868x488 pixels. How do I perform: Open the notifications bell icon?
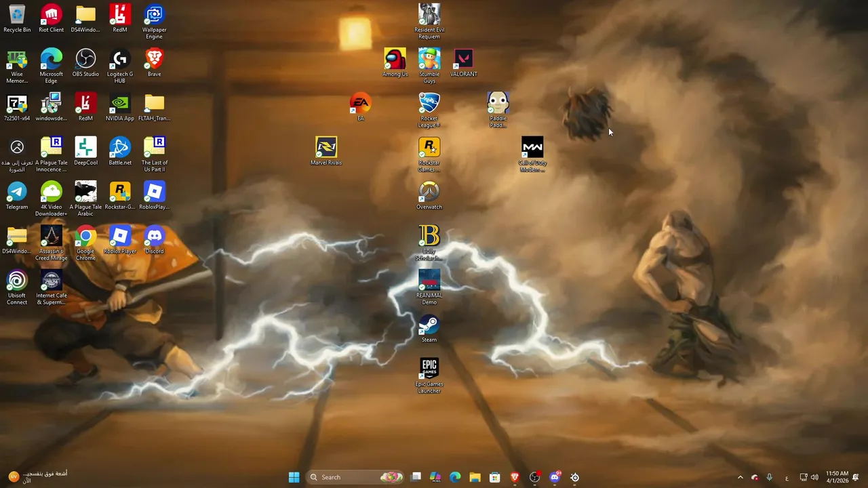coord(856,477)
